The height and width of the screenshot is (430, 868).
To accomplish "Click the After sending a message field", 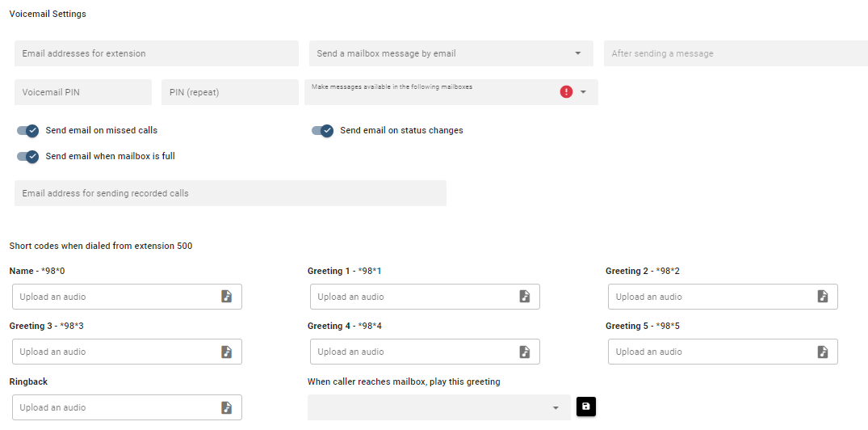I will (x=735, y=53).
